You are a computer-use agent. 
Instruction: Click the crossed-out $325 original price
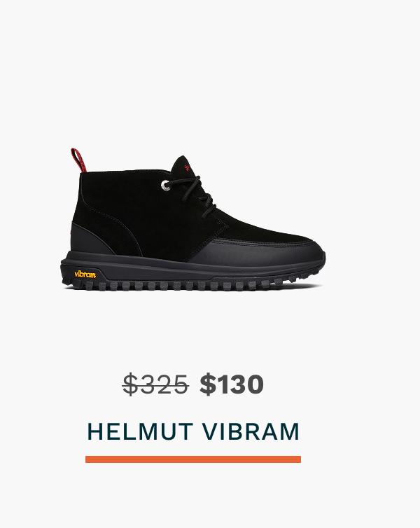pyautogui.click(x=155, y=384)
